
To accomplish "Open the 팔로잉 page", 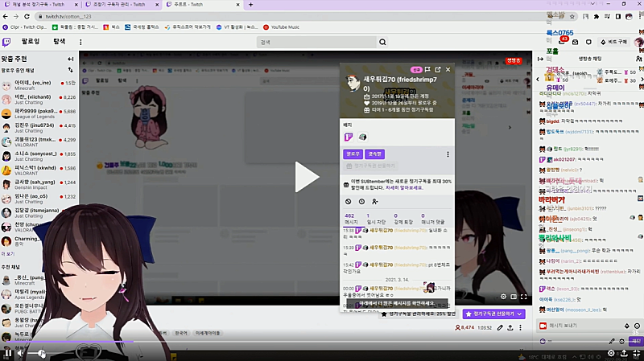I will [31, 42].
